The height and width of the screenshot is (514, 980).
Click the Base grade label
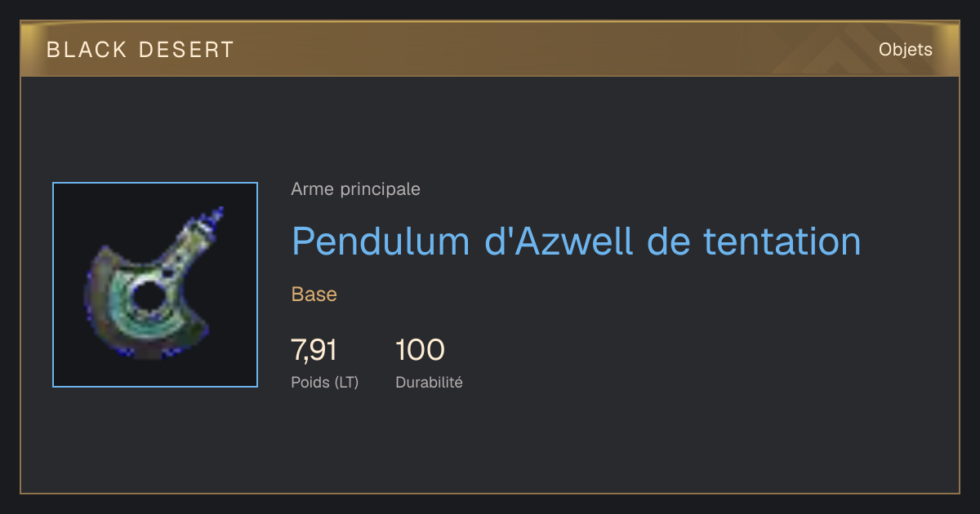[314, 295]
